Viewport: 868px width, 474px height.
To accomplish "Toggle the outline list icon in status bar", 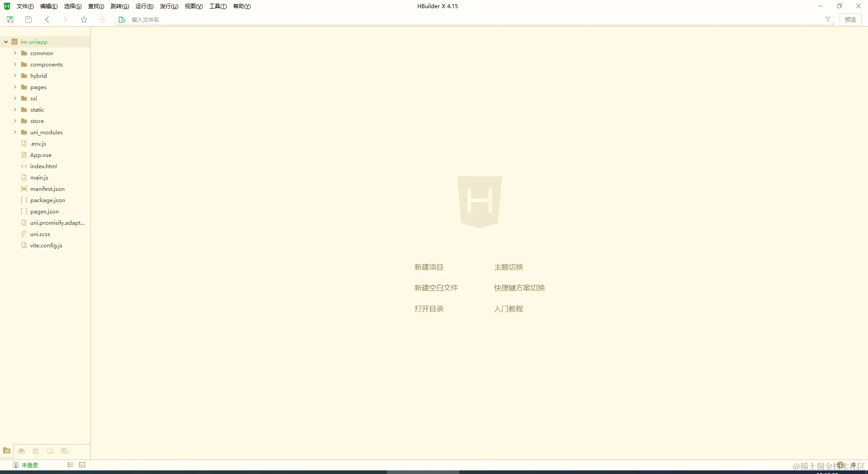I will click(x=71, y=465).
